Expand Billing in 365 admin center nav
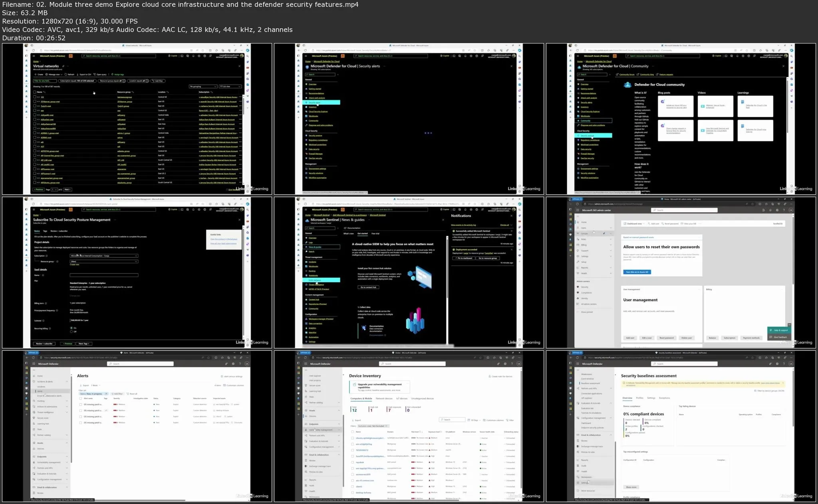The image size is (818, 504). [x=611, y=245]
